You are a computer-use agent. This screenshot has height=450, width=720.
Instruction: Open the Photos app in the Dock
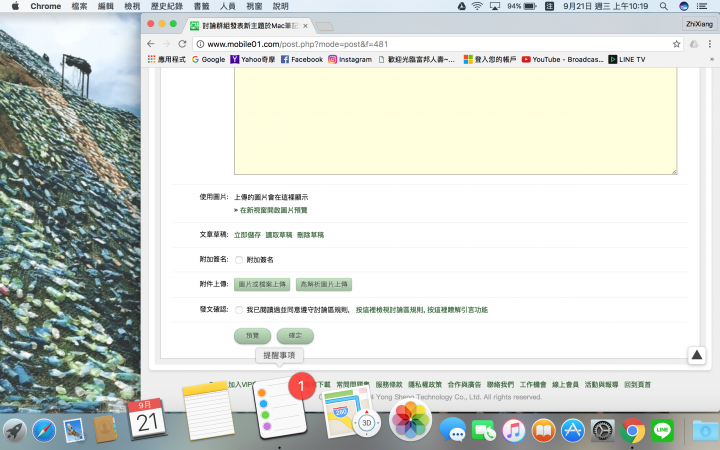(x=410, y=420)
